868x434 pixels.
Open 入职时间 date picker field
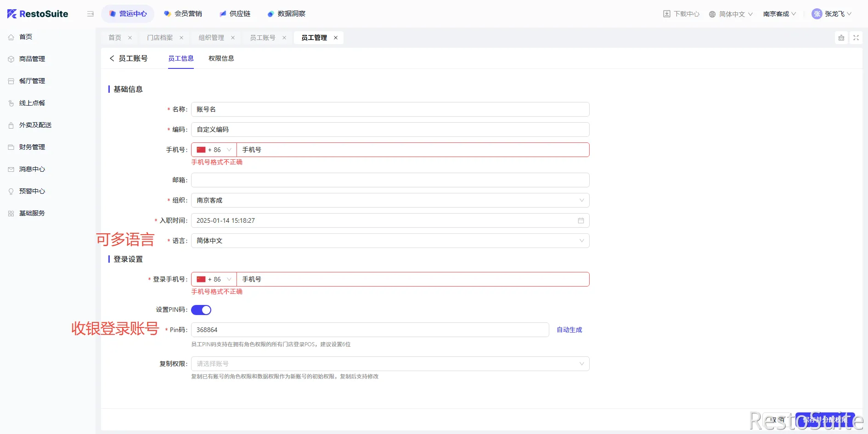pos(390,220)
